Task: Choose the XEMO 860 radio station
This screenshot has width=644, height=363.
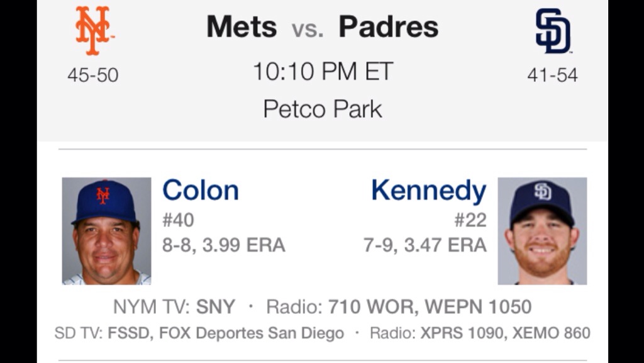Action: [552, 333]
